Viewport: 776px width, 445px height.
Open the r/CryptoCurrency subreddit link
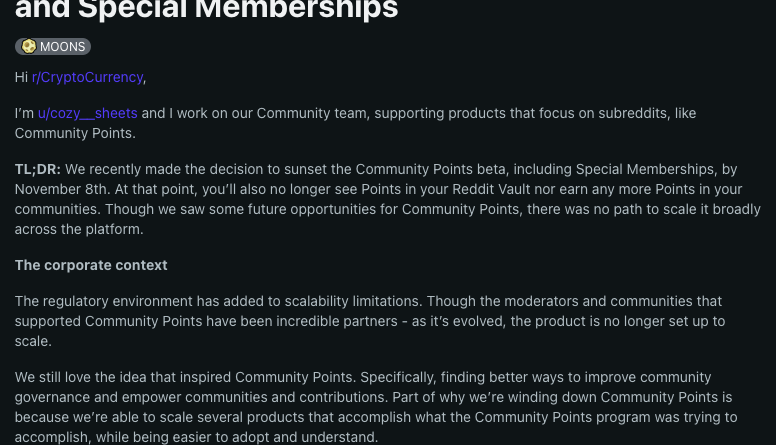pyautogui.click(x=88, y=77)
